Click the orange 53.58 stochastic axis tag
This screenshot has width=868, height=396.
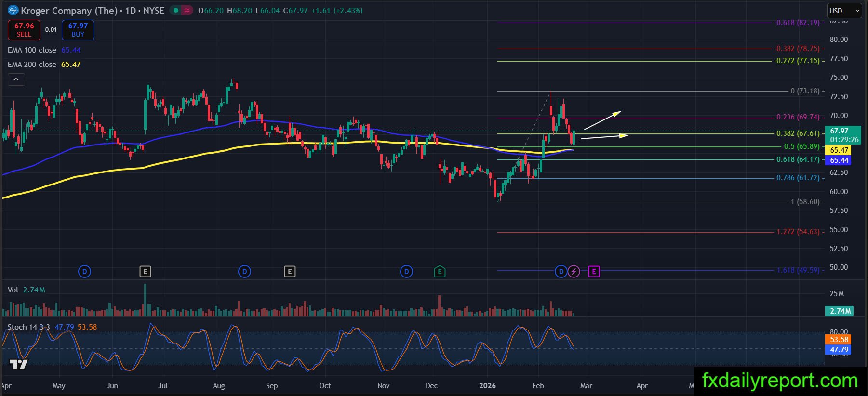pos(839,340)
